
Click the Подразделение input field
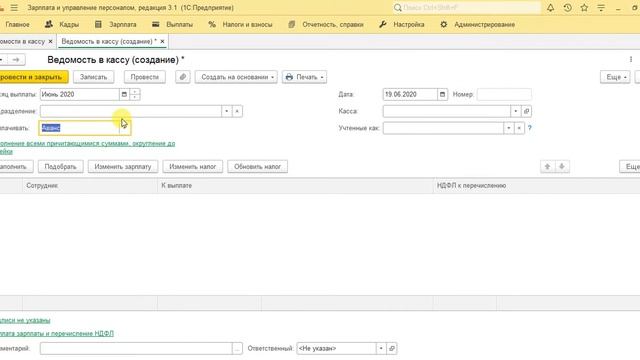point(131,111)
